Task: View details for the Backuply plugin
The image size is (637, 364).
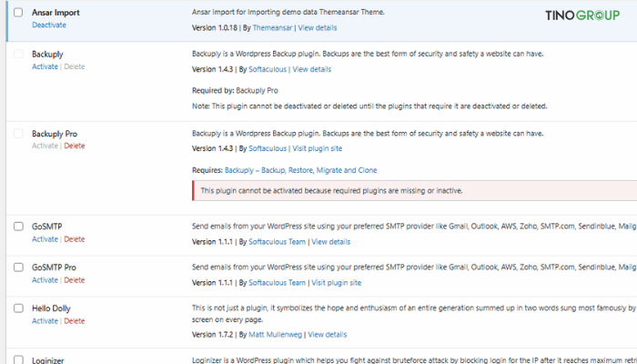Action: click(x=311, y=69)
